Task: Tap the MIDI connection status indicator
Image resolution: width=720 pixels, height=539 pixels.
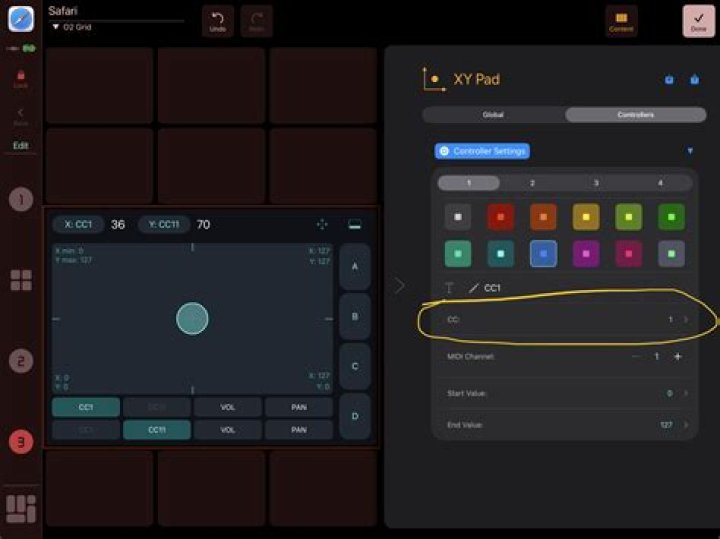Action: 21,48
